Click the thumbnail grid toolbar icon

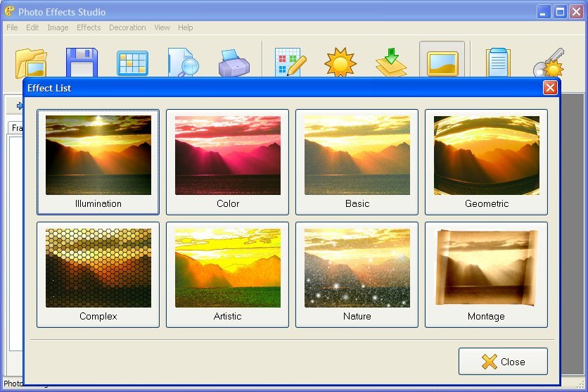click(x=132, y=63)
